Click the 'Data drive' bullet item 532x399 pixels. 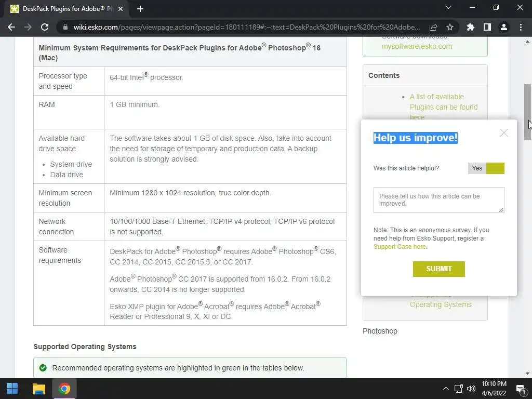66,175
